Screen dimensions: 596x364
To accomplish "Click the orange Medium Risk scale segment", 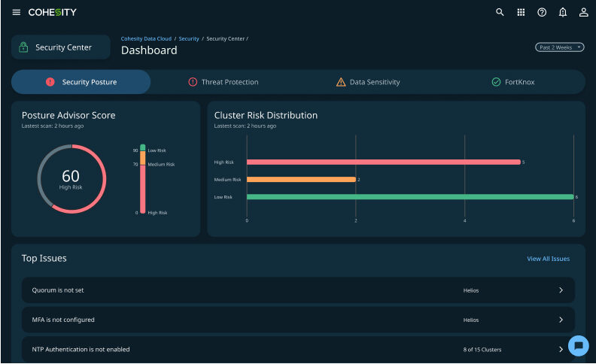I will point(142,158).
